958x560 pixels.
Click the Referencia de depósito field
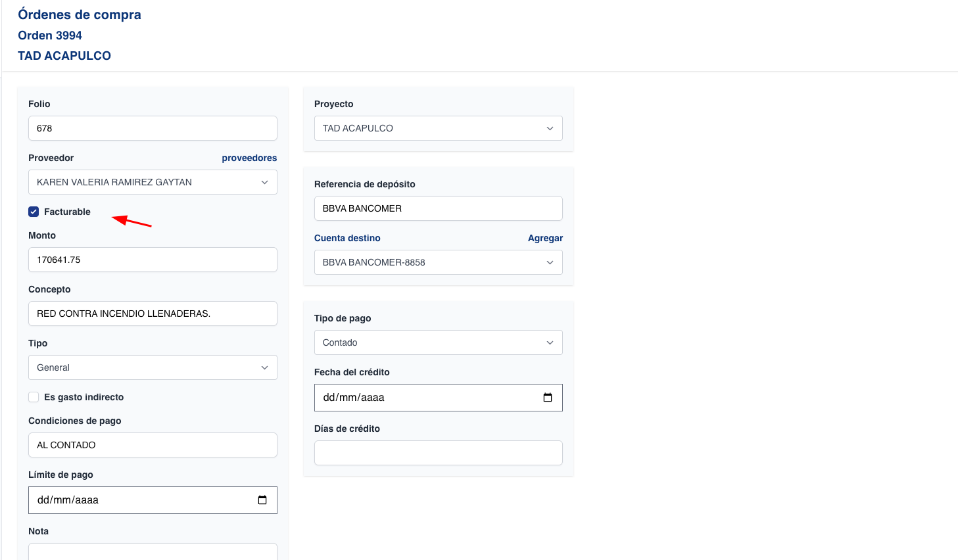pyautogui.click(x=438, y=208)
